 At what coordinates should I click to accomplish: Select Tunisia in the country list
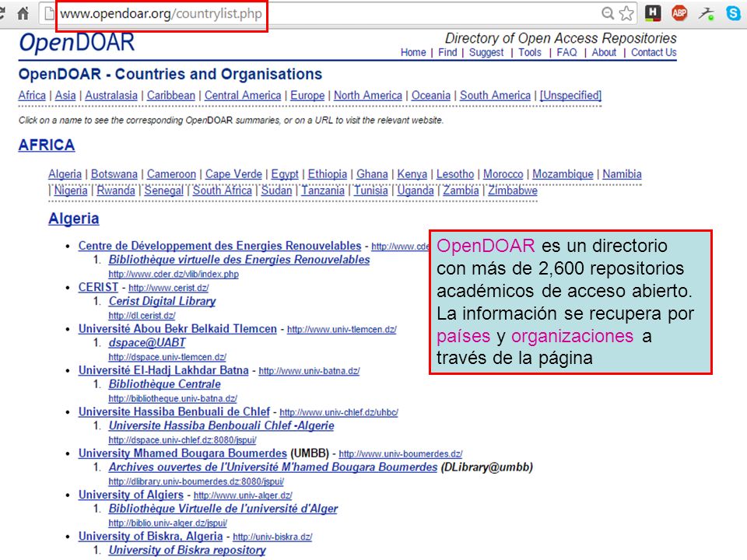tap(370, 191)
